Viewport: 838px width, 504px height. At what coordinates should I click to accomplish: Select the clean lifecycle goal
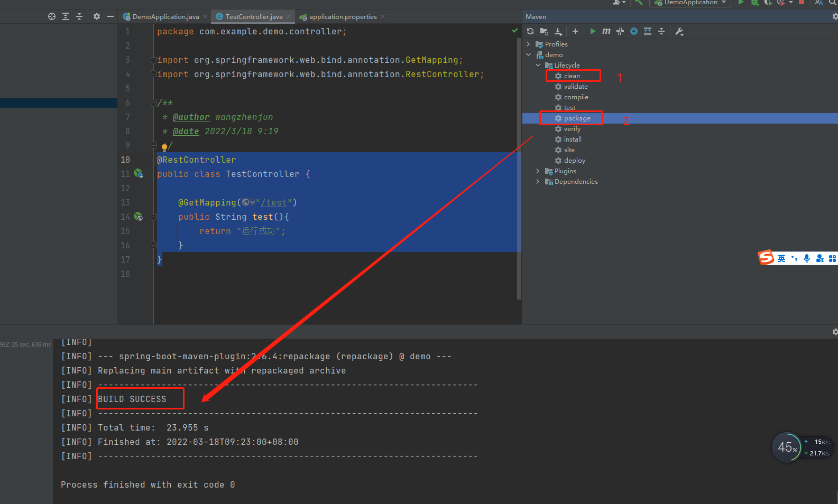pos(572,76)
